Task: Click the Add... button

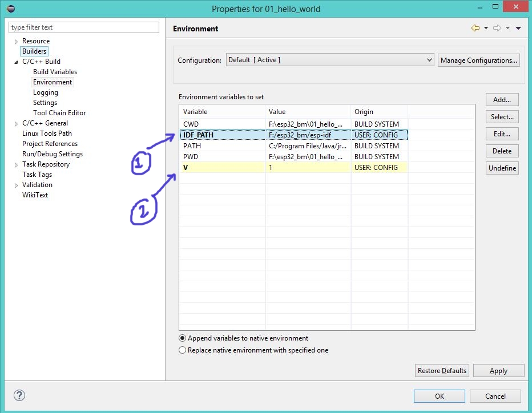Action: [502, 100]
